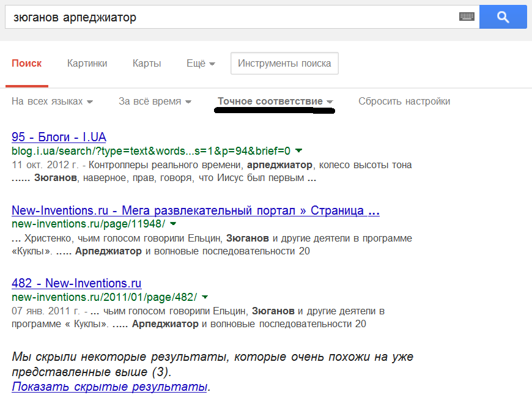Click the blue magnifier search button
532x403 pixels.
click(503, 17)
